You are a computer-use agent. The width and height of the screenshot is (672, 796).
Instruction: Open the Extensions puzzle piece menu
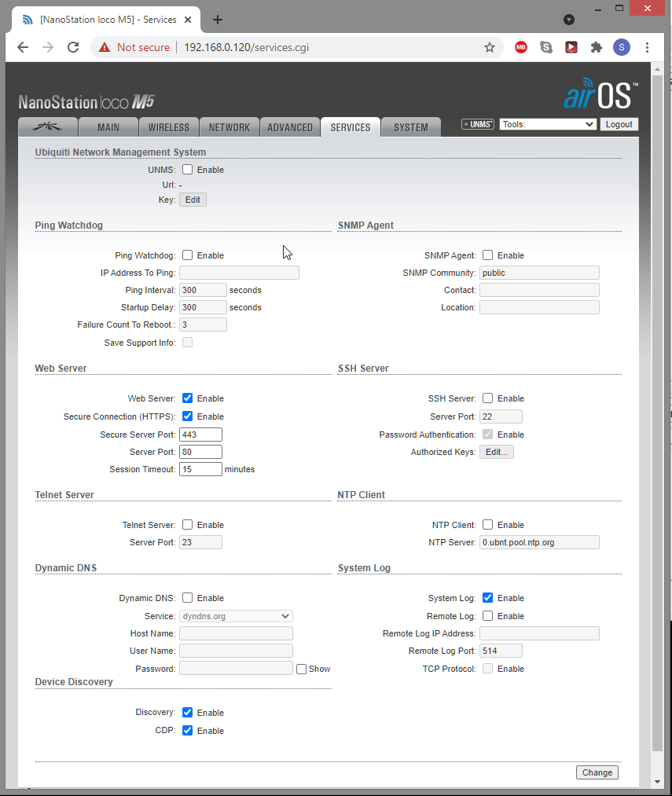click(x=597, y=47)
